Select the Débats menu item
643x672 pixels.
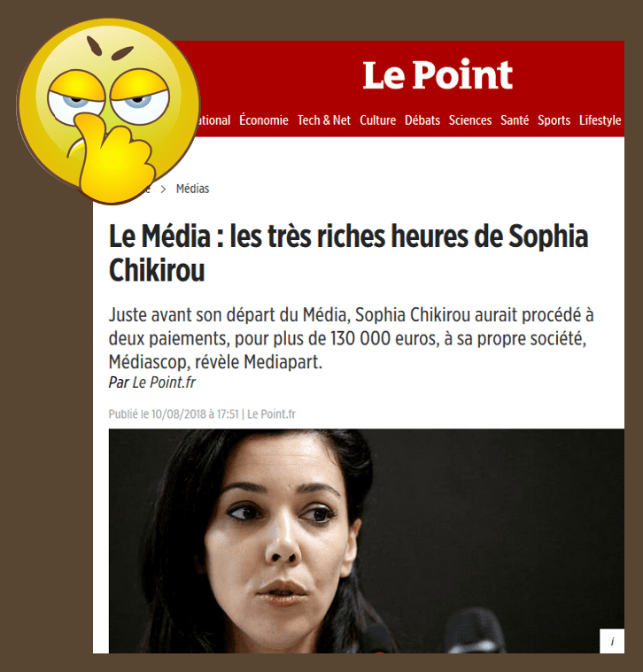(x=422, y=120)
